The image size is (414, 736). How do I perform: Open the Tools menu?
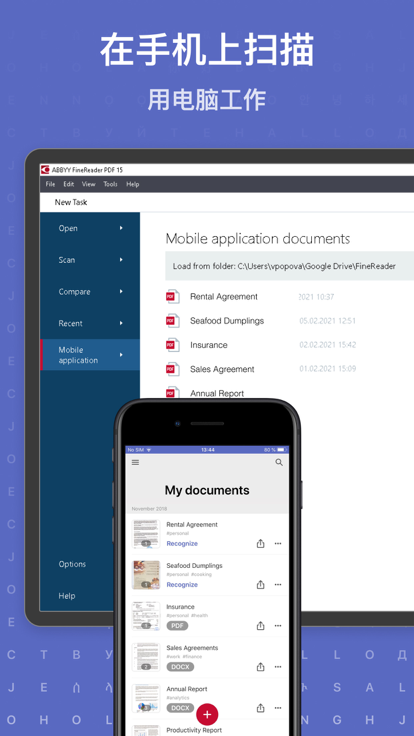110,184
